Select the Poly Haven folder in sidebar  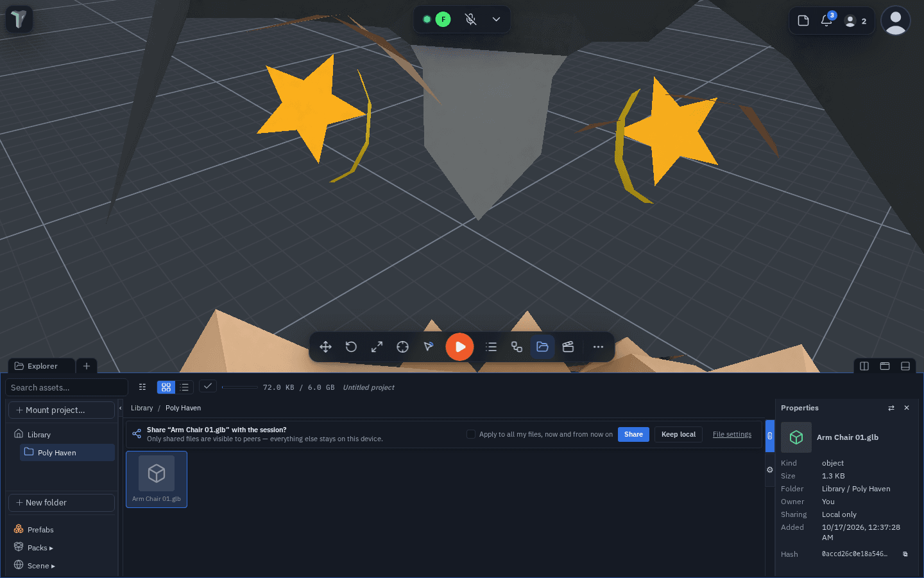tap(67, 453)
